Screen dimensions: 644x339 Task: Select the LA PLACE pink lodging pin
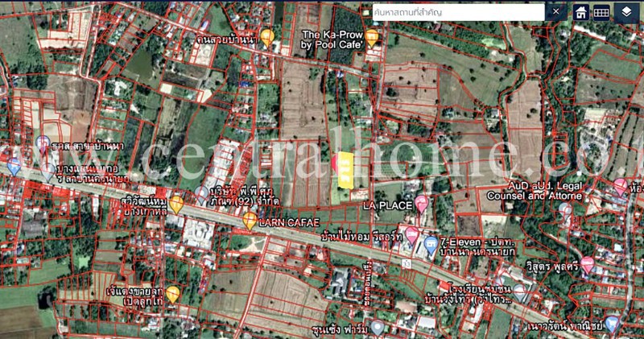[421, 202]
